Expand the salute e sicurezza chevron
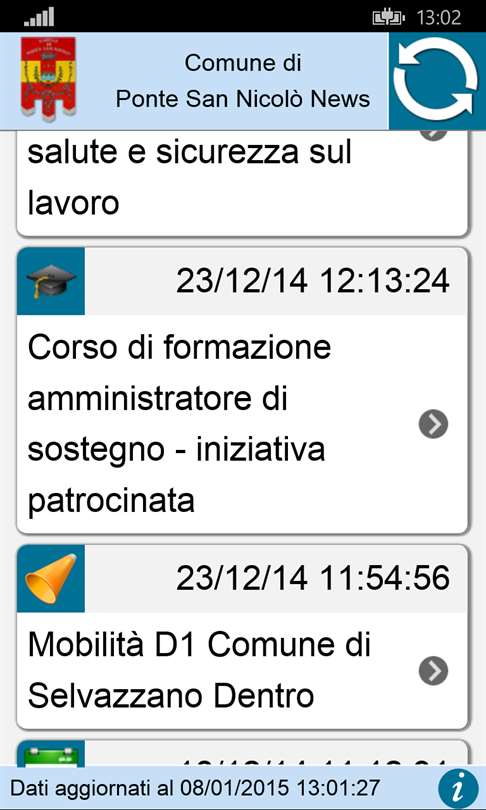 (x=433, y=135)
